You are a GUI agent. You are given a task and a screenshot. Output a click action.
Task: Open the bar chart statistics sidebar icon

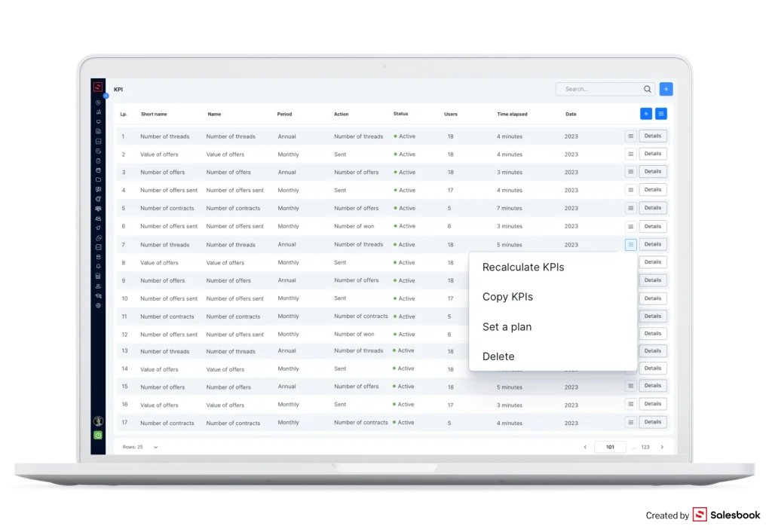(x=99, y=112)
